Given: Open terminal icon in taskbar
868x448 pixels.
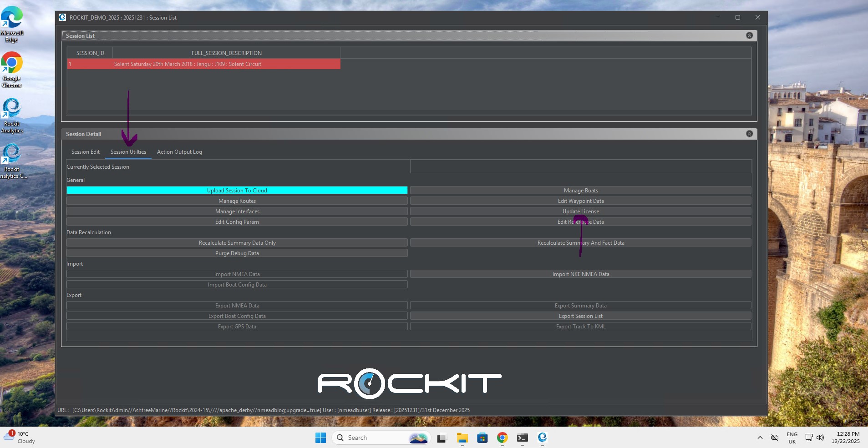Looking at the screenshot, I should tap(522, 438).
